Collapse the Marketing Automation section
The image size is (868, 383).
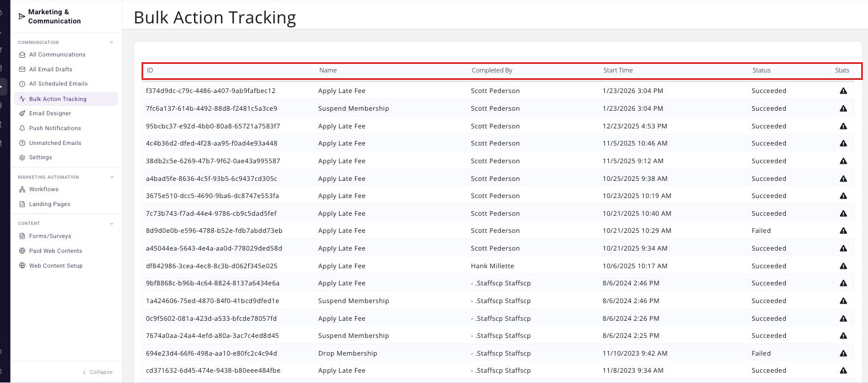(x=111, y=177)
